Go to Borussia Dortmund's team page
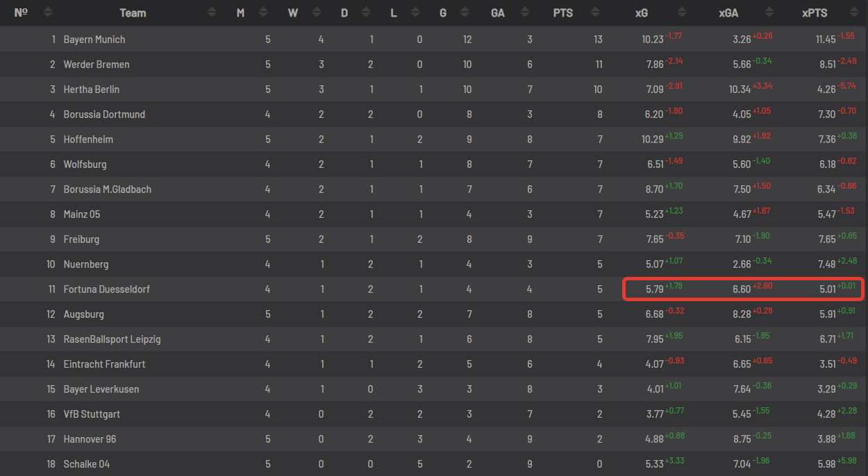The height and width of the screenshot is (476, 868). (104, 114)
